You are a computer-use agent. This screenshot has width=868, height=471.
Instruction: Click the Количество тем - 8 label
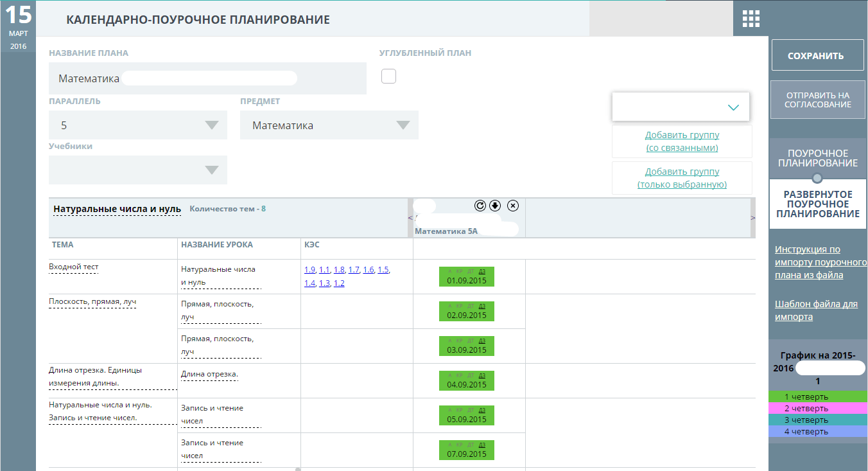click(x=227, y=209)
